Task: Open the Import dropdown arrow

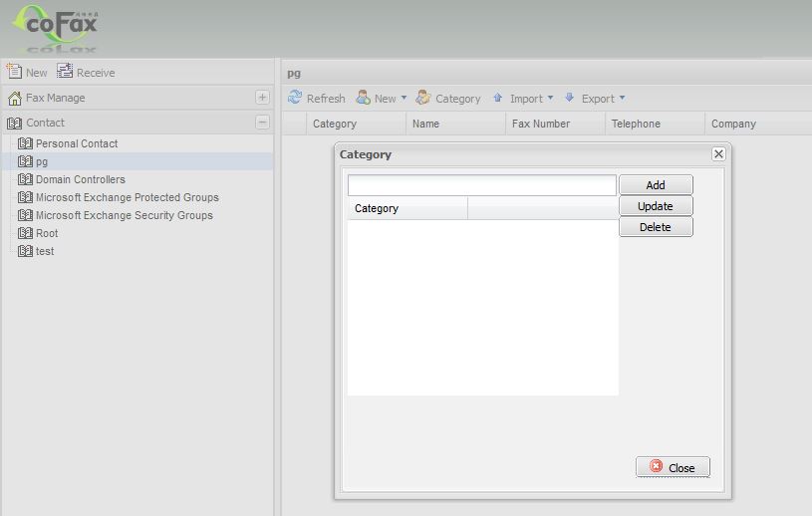Action: [x=551, y=98]
